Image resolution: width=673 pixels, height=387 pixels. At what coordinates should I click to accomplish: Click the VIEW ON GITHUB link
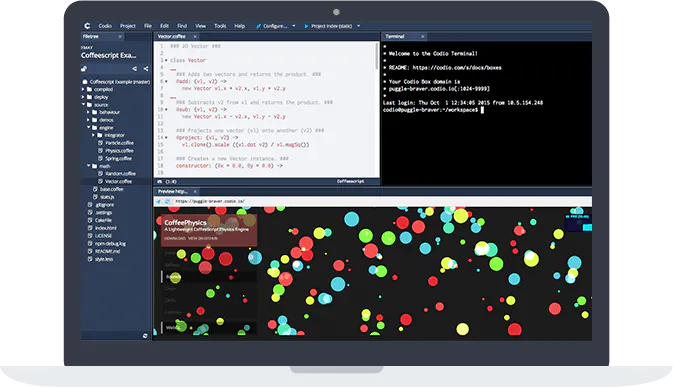click(202, 238)
